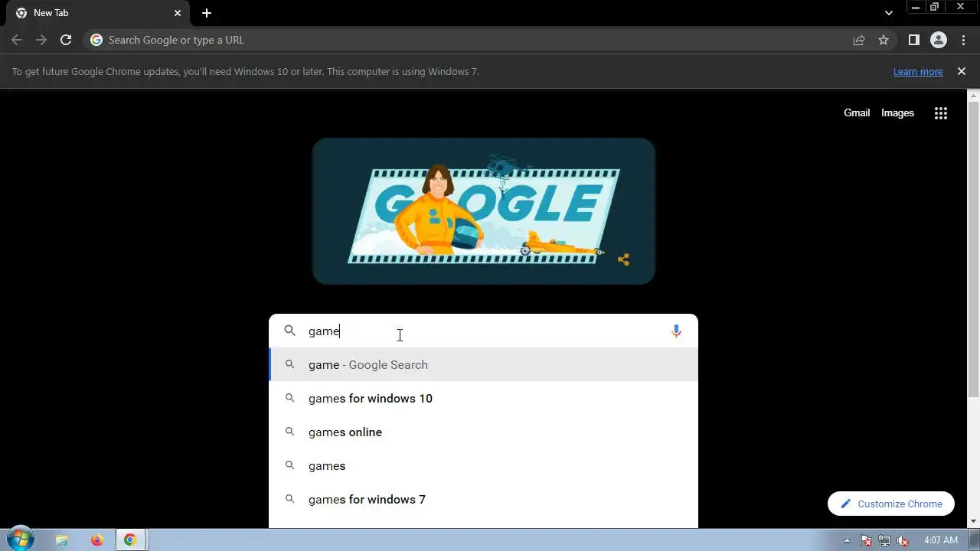Go back using the browser back arrow
Viewport: 980px width, 551px height.
click(17, 40)
